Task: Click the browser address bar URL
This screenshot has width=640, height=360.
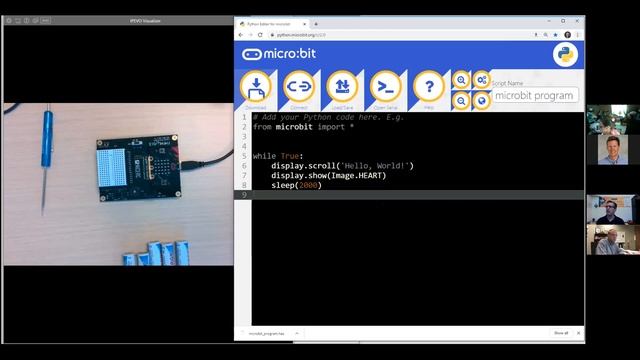Action: [301, 35]
